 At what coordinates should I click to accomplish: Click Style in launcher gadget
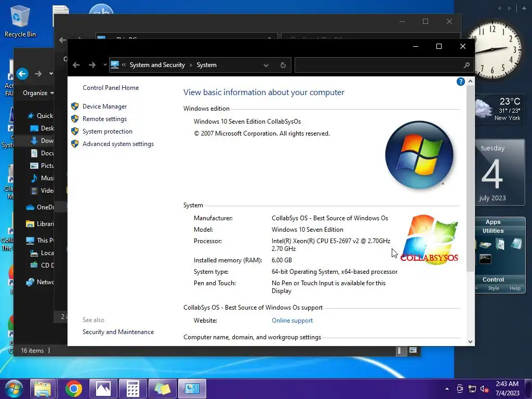click(x=494, y=288)
